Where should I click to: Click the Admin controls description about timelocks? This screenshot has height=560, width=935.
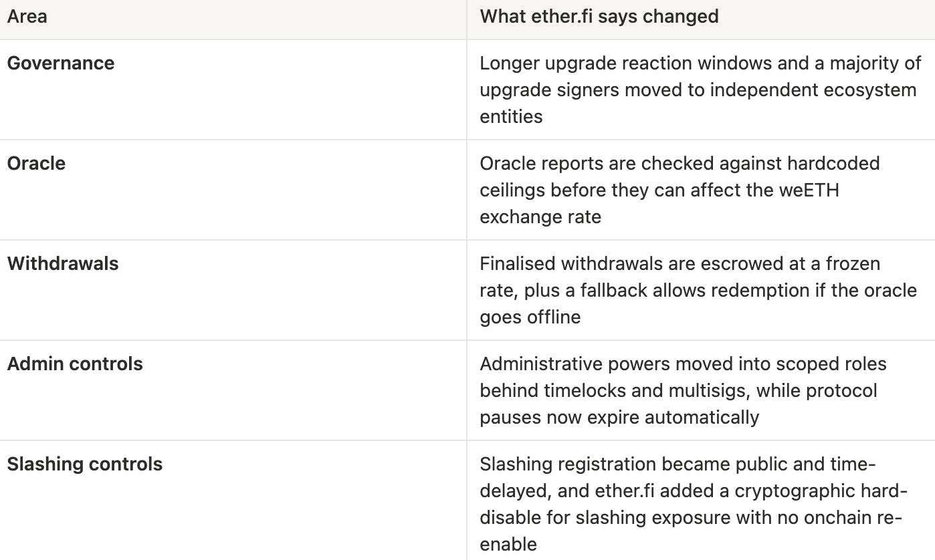[683, 391]
